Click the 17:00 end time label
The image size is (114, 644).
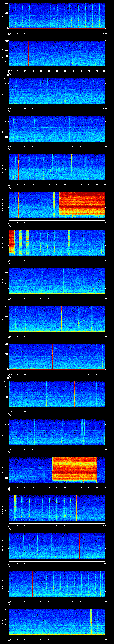(105, 33)
